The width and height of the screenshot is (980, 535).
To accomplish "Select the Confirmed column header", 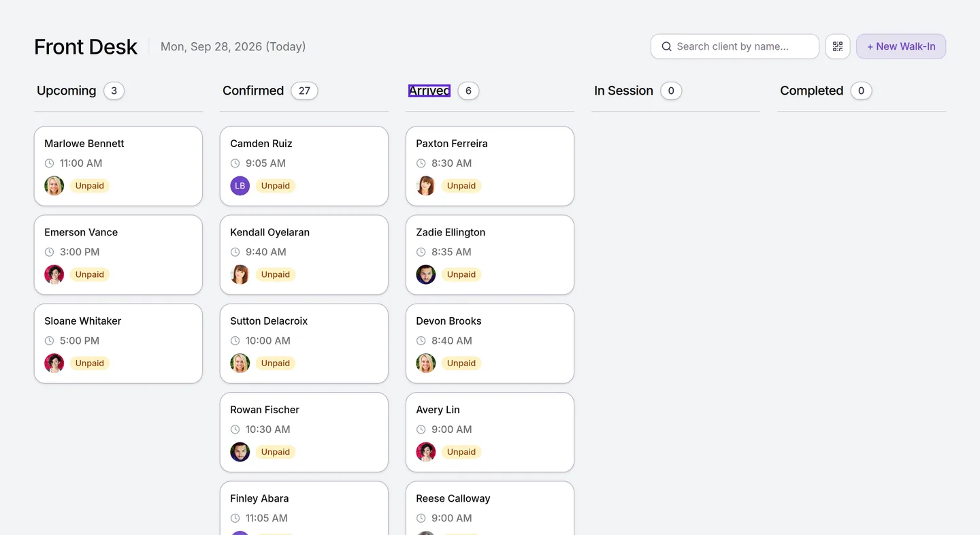I will click(x=253, y=91).
